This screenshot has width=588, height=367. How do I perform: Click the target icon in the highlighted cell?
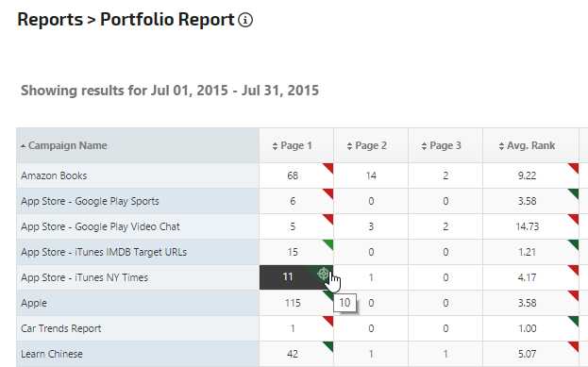tap(323, 274)
